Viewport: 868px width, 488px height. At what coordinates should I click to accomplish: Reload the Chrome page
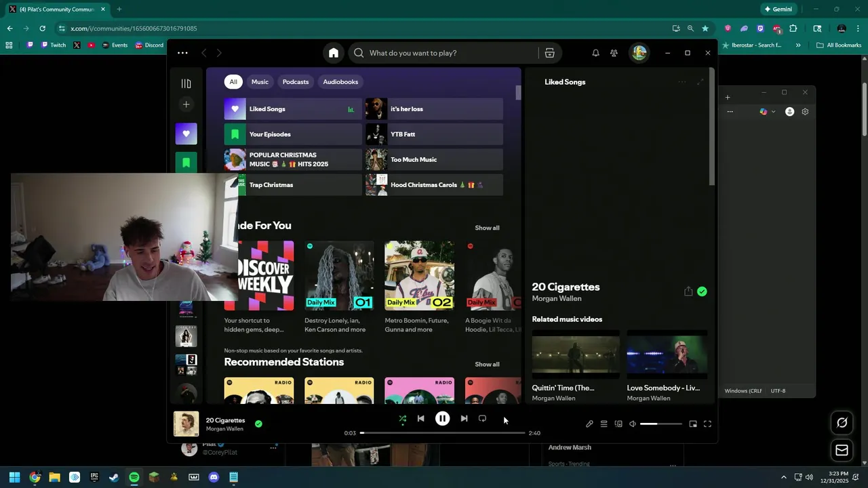pyautogui.click(x=42, y=28)
